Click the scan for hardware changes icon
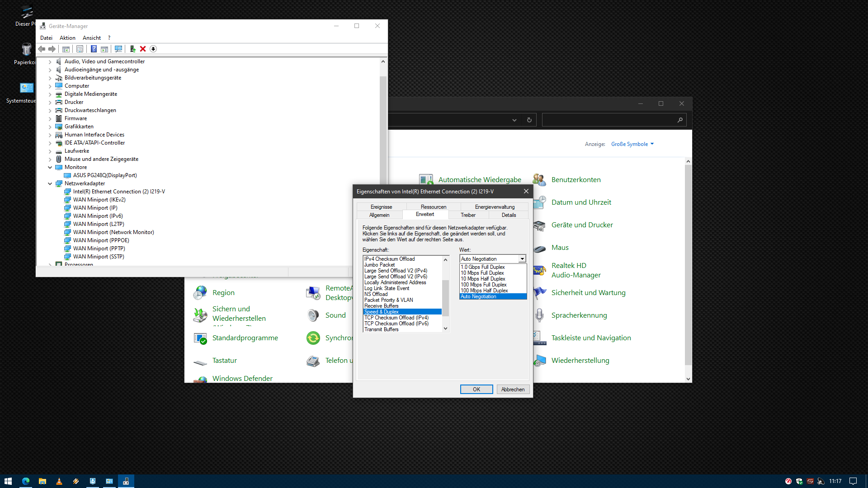 coord(118,49)
